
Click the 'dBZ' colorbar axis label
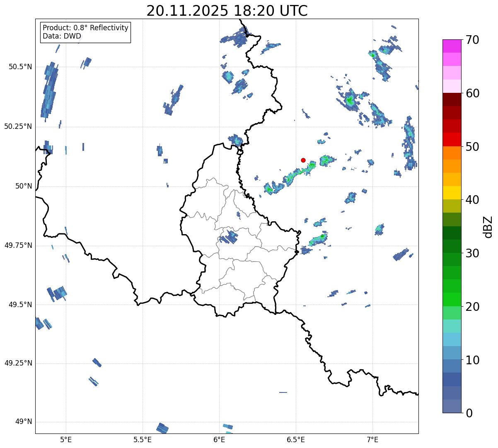(488, 226)
